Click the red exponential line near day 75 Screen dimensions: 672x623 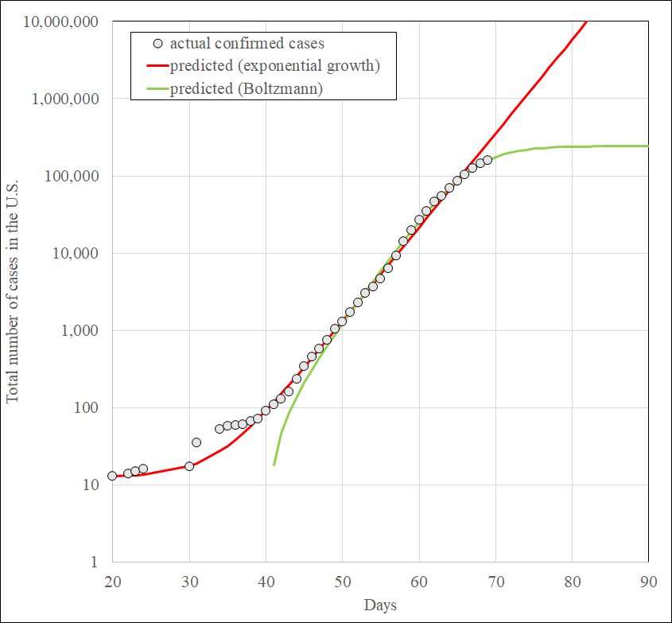(534, 87)
